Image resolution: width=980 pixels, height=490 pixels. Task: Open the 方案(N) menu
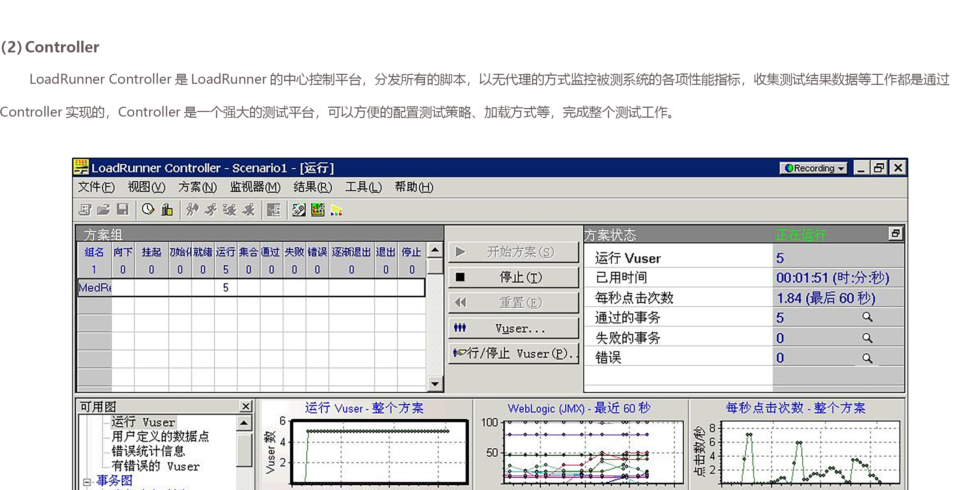tap(197, 187)
